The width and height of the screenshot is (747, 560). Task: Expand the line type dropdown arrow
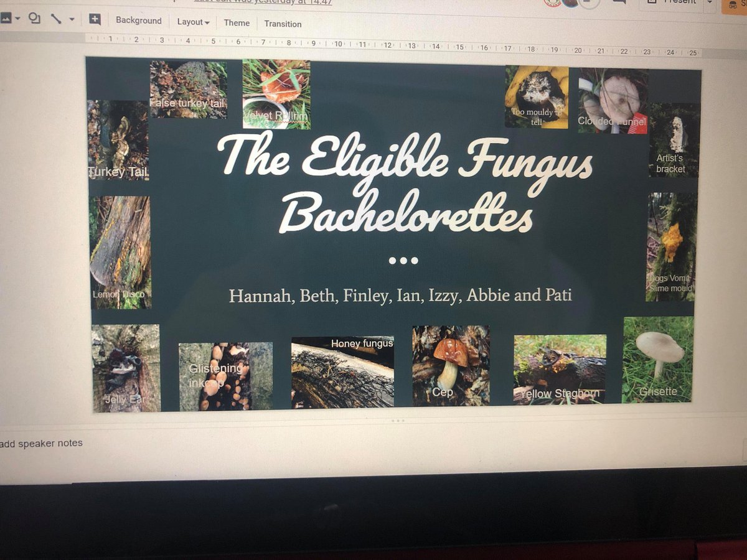pos(72,19)
